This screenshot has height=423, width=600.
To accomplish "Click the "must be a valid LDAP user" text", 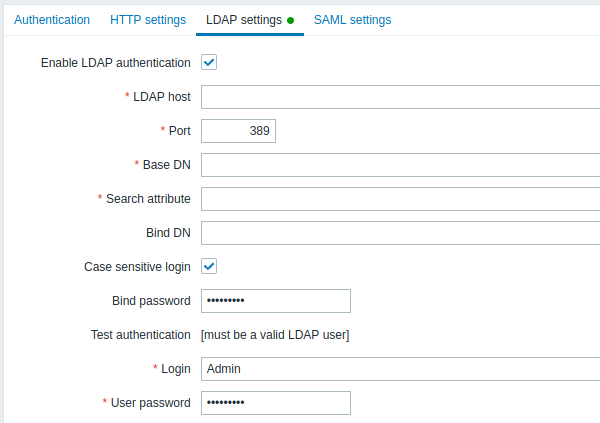I will pyautogui.click(x=275, y=335).
